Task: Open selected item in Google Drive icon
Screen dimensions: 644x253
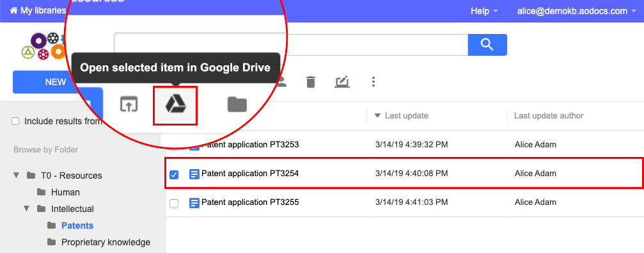Action: [175, 105]
